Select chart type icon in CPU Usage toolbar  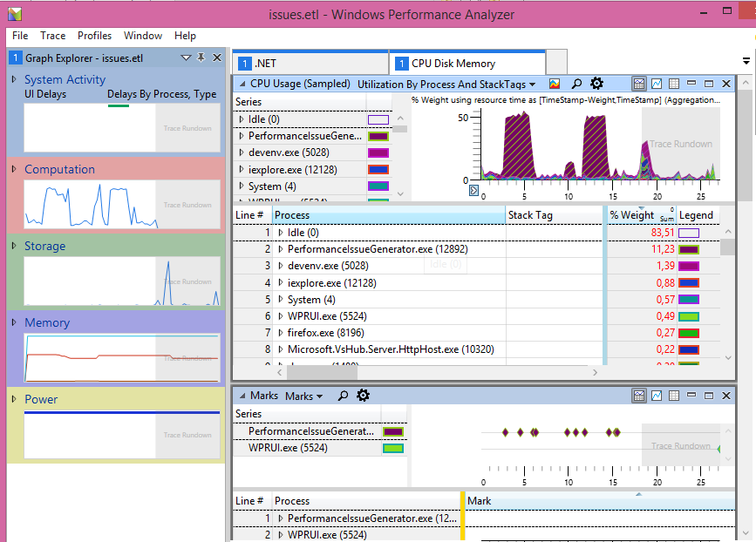(555, 84)
